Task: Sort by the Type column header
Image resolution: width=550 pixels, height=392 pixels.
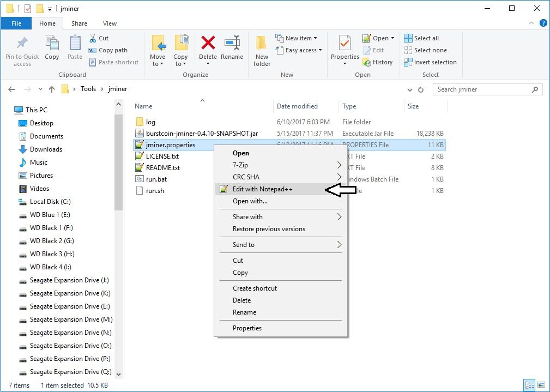Action: 371,106
